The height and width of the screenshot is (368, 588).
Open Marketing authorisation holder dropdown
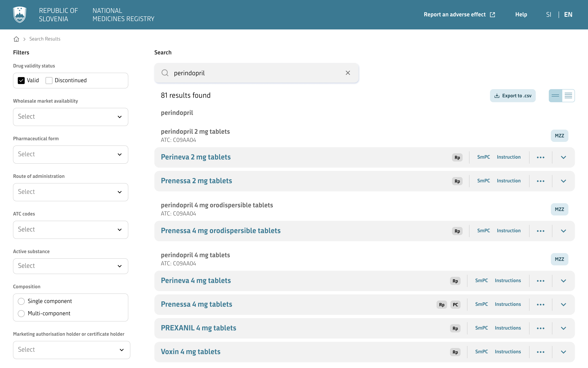point(71,350)
